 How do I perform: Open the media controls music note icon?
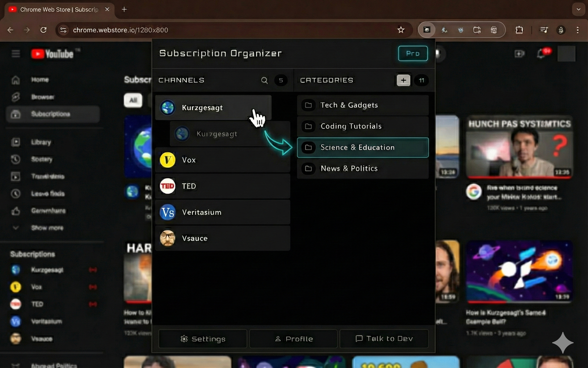[544, 30]
